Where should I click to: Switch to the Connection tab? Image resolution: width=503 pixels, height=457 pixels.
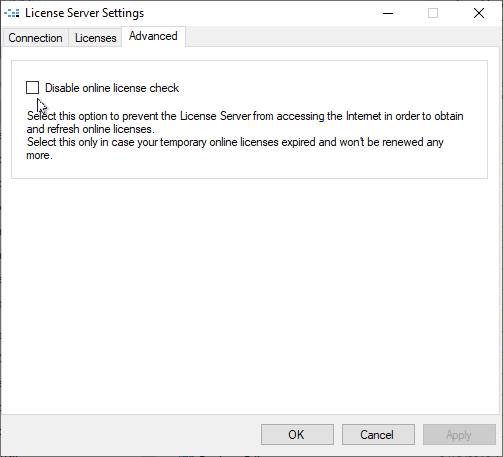35,38
